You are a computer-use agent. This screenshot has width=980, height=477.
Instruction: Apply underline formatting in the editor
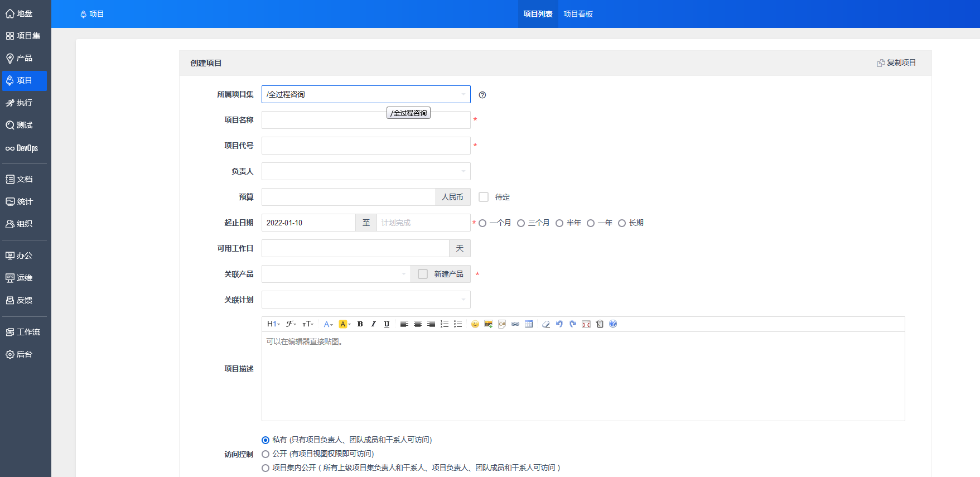click(387, 324)
